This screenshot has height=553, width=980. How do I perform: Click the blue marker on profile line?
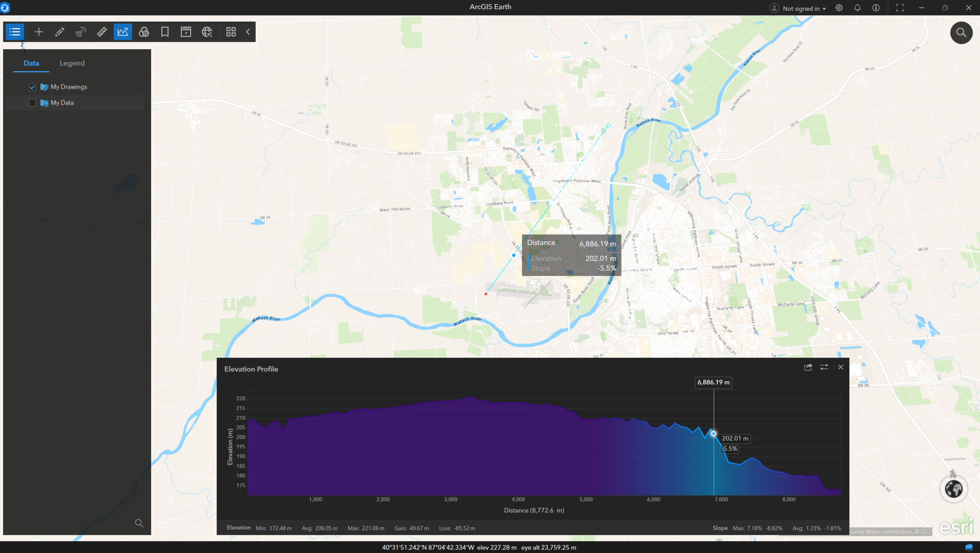click(x=514, y=255)
